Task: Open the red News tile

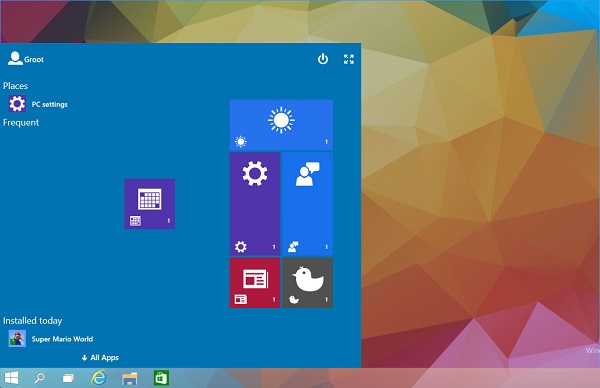Action: point(255,283)
